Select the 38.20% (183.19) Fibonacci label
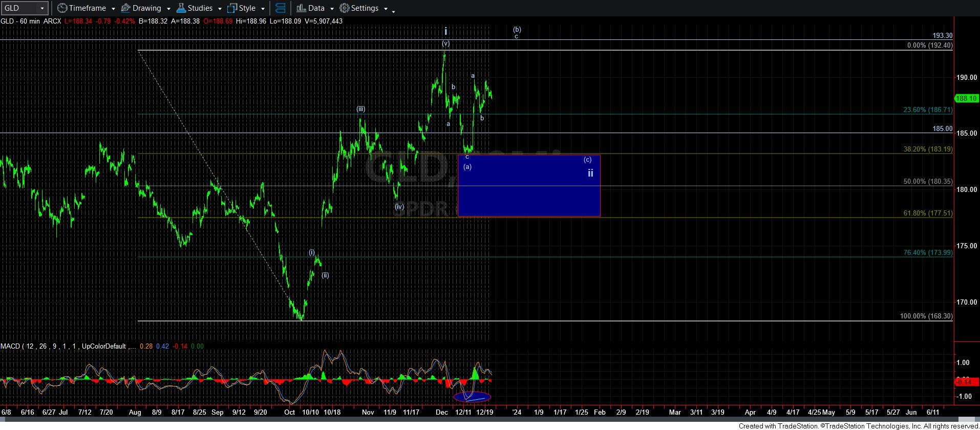Image resolution: width=980 pixels, height=430 pixels. tap(928, 149)
